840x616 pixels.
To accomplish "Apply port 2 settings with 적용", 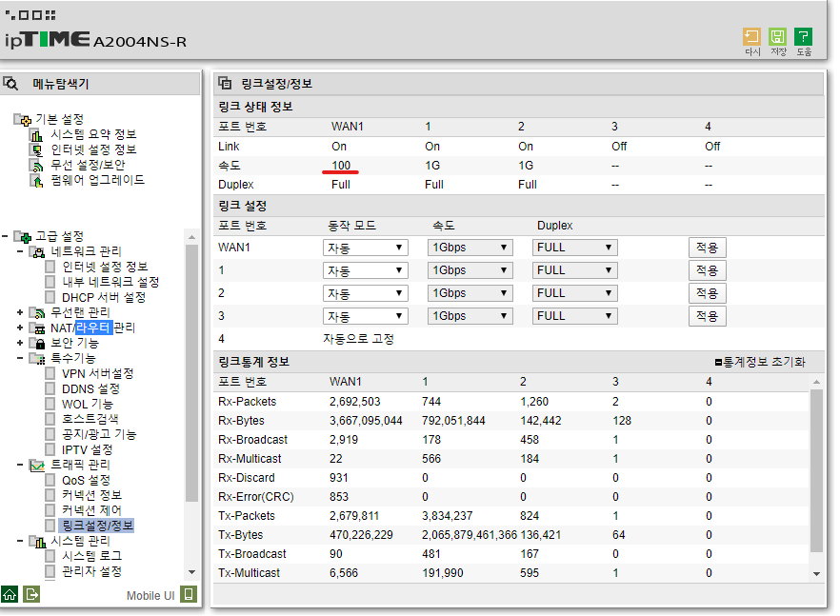I will (707, 293).
